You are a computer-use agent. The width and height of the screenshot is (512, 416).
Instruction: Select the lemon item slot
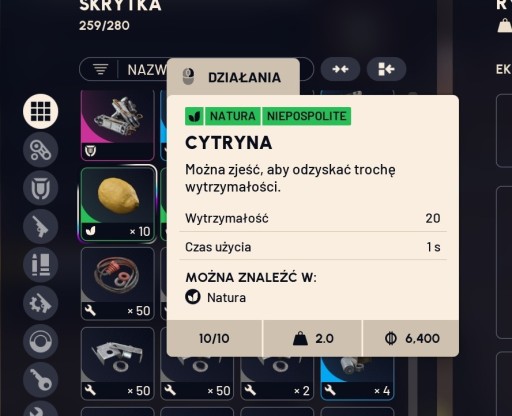[118, 204]
